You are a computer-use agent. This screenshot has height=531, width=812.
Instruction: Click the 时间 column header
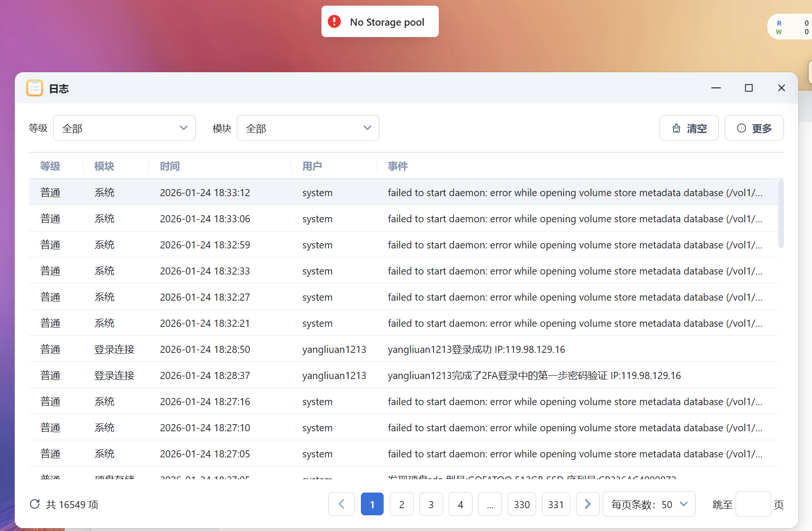pyautogui.click(x=170, y=166)
